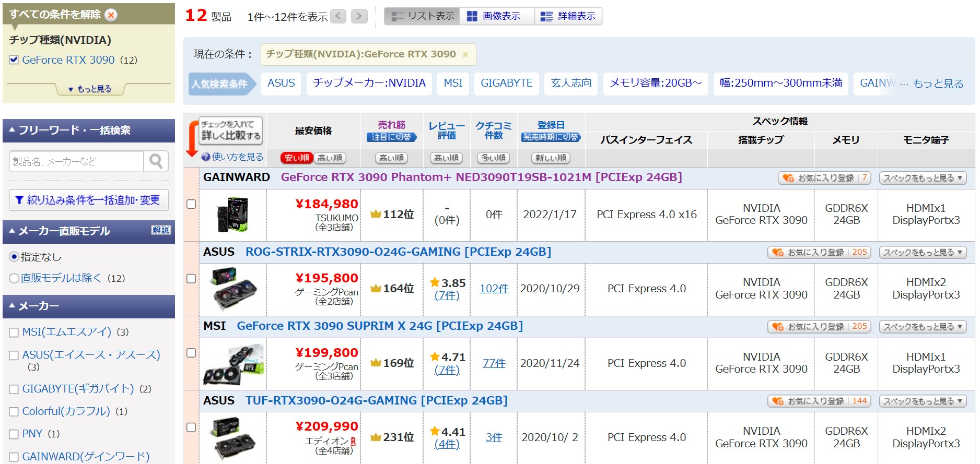Add MSI SUPRIM X to favorites
This screenshot has width=980, height=464.
819,327
